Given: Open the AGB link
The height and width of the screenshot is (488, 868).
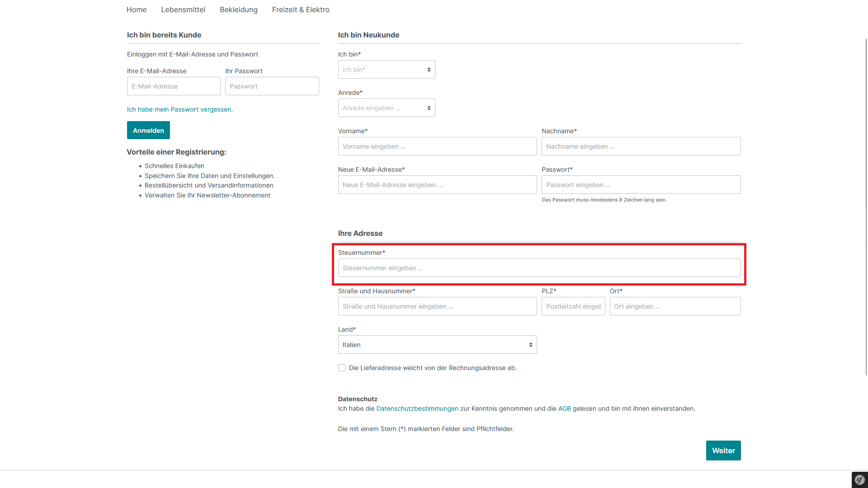Looking at the screenshot, I should 565,408.
